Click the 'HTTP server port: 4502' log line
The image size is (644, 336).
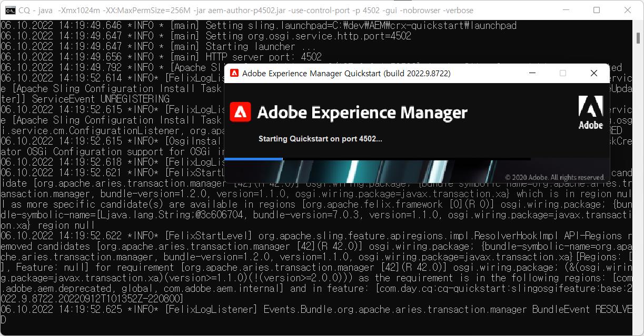pyautogui.click(x=161, y=57)
